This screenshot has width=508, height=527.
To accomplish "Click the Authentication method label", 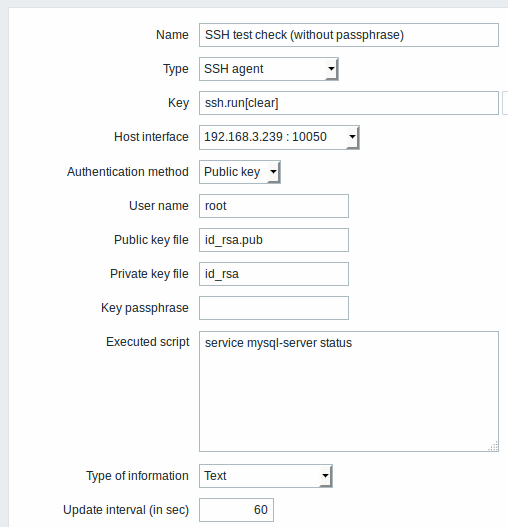I will (128, 172).
